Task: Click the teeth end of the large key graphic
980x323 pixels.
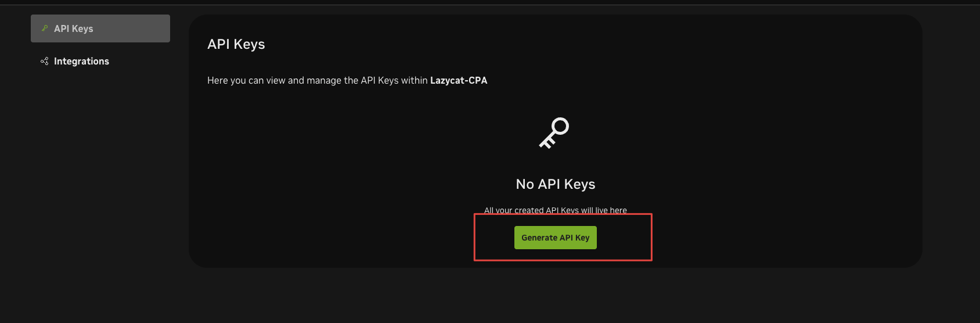Action: [x=546, y=143]
